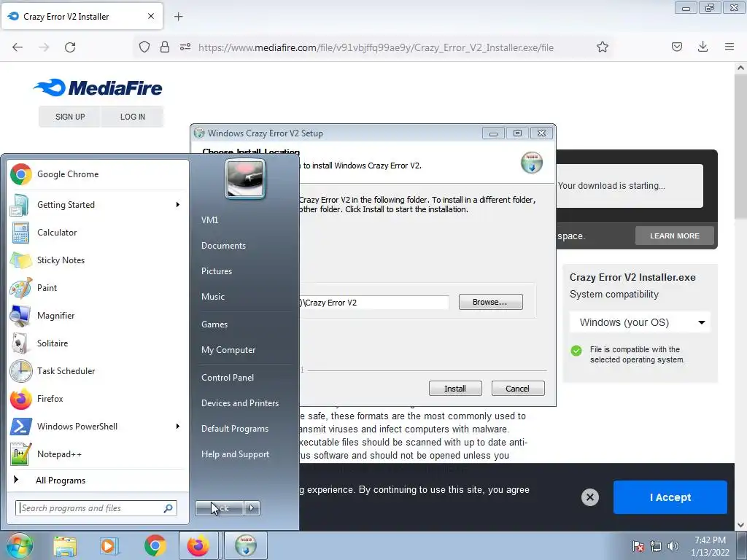This screenshot has height=560, width=747.
Task: Open Pictures from Start menu
Action: [217, 271]
